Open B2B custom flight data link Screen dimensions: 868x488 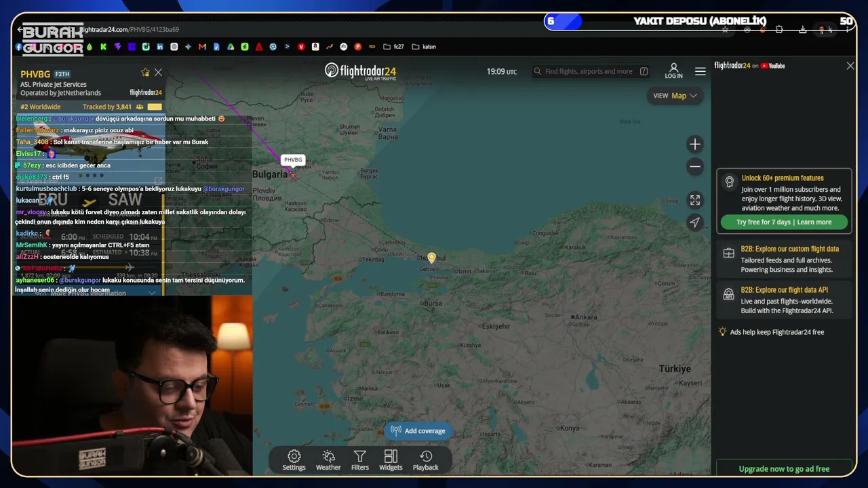point(784,259)
